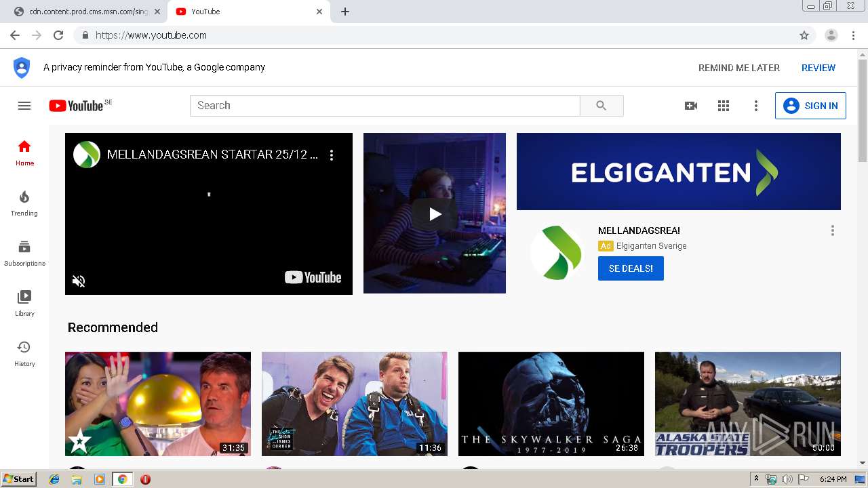
Task: Select the YouTube tab
Action: click(248, 12)
